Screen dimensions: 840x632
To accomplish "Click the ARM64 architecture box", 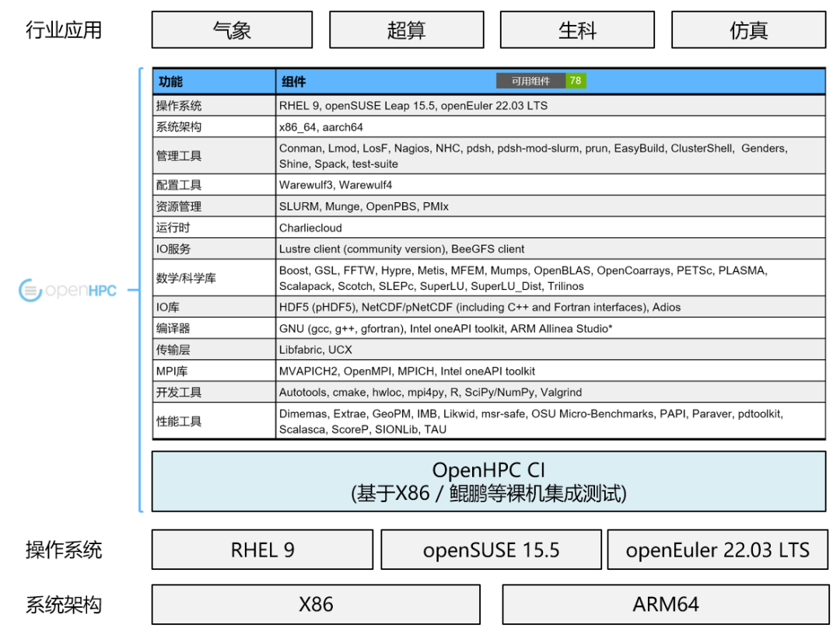I will (666, 604).
